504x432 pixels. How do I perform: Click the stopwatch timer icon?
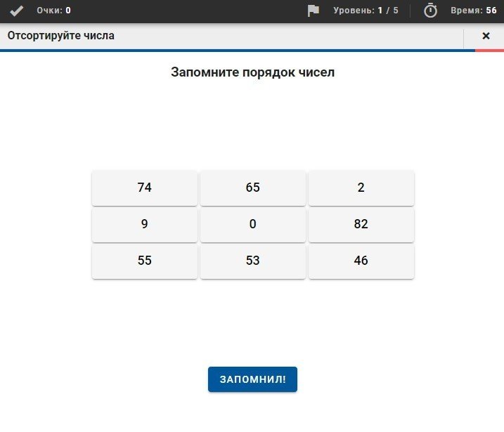(x=430, y=11)
